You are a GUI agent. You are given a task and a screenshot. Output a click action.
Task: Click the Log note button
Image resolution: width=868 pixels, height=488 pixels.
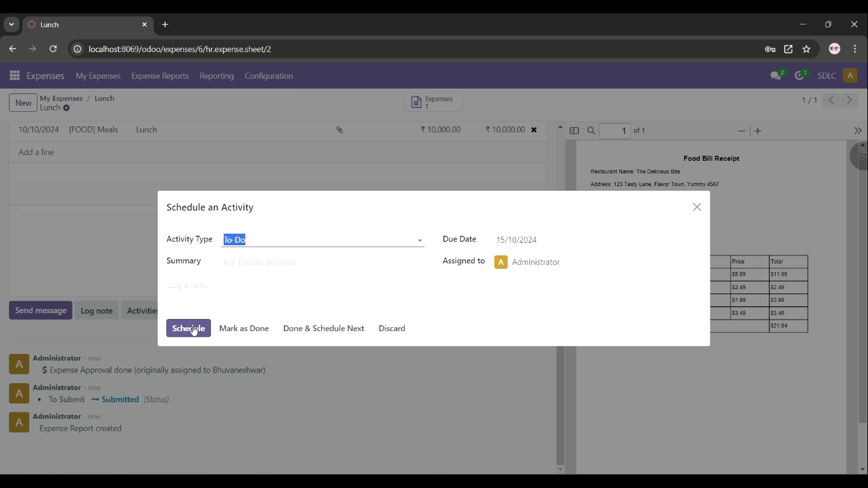click(97, 311)
